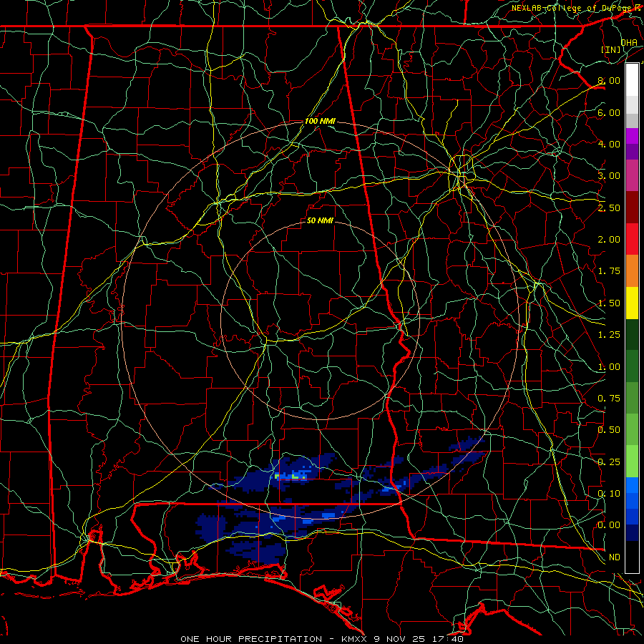Click the lightest green 0.25 legend swatch
Screen dimensions: 644x644
coord(632,462)
